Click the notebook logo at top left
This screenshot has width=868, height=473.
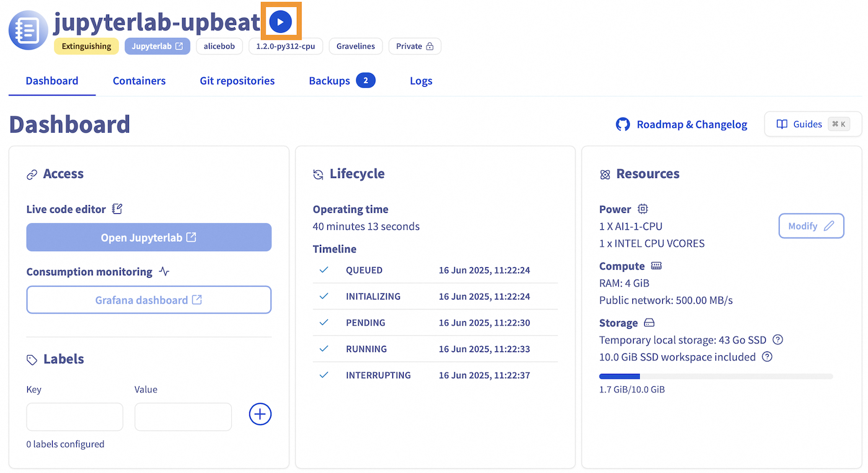coord(28,30)
